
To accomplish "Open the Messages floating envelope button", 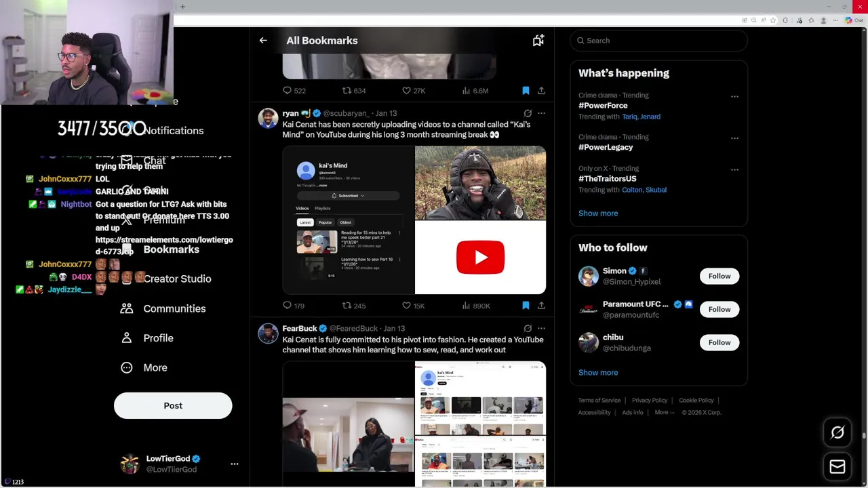I will pos(837,467).
